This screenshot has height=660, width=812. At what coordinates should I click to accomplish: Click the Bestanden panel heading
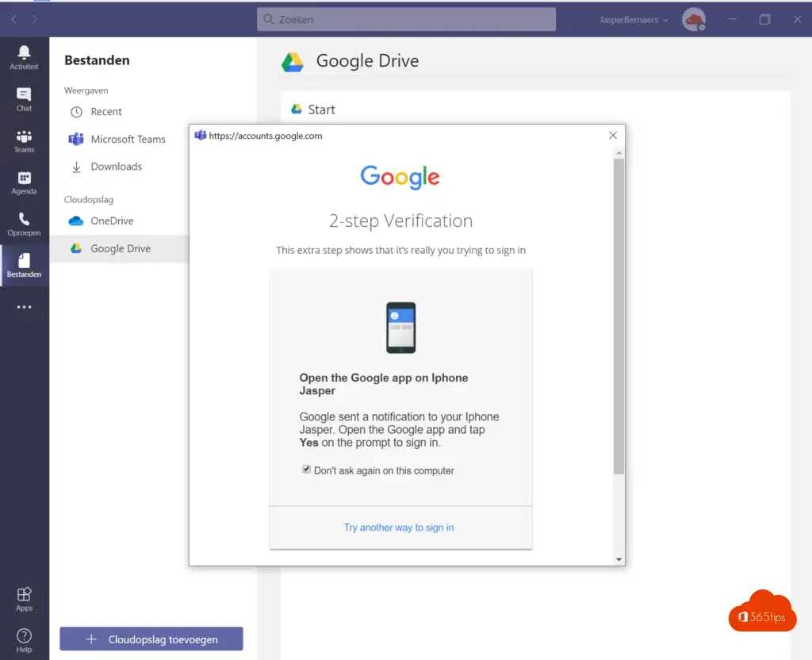point(97,60)
